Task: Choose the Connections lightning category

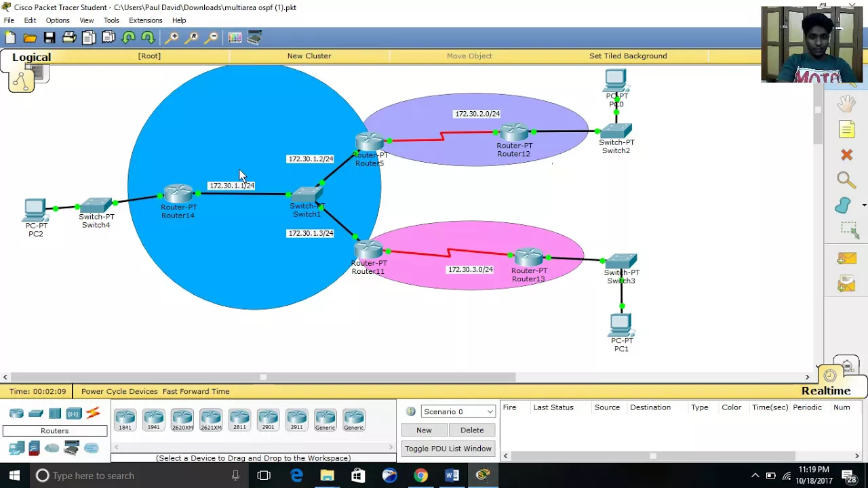Action: pos(93,413)
